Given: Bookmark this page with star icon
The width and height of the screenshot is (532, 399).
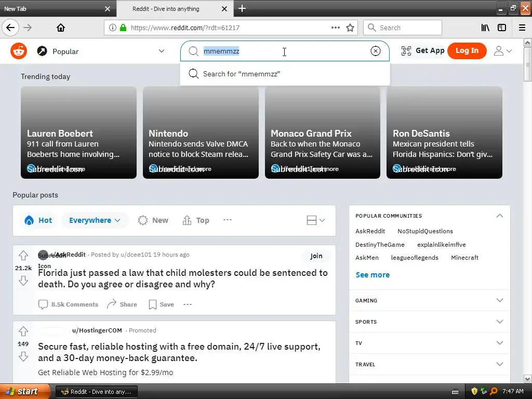Looking at the screenshot, I should (x=350, y=28).
